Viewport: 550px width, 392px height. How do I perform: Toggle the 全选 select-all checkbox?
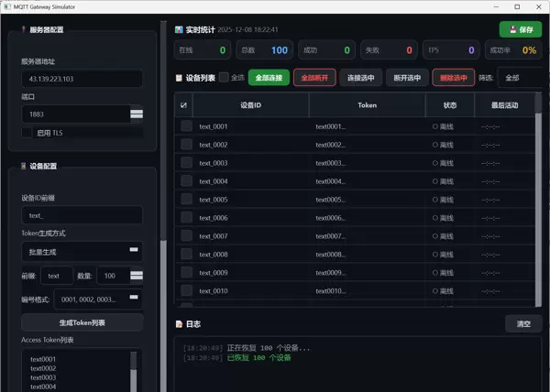224,78
